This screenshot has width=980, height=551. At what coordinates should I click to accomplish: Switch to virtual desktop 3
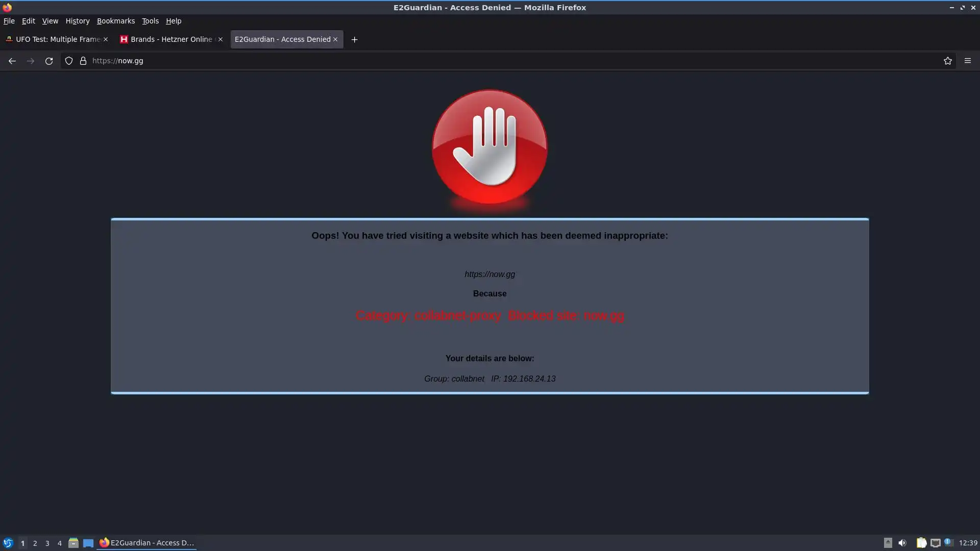click(x=47, y=543)
